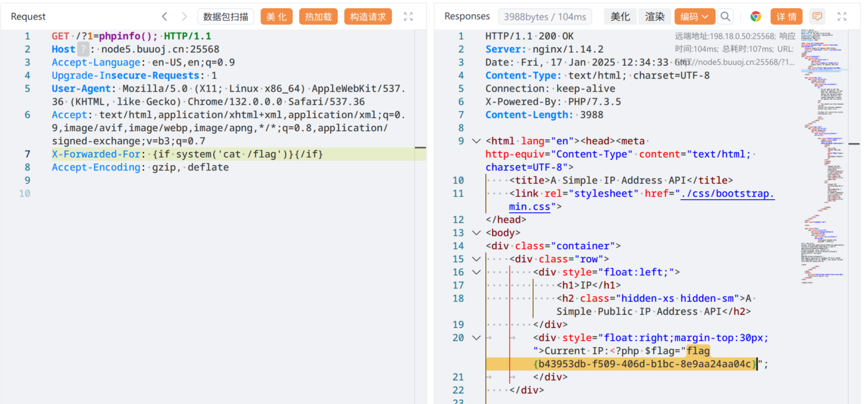Collapse the html tag fold at line 9
The height and width of the screenshot is (404, 868).
tap(476, 141)
